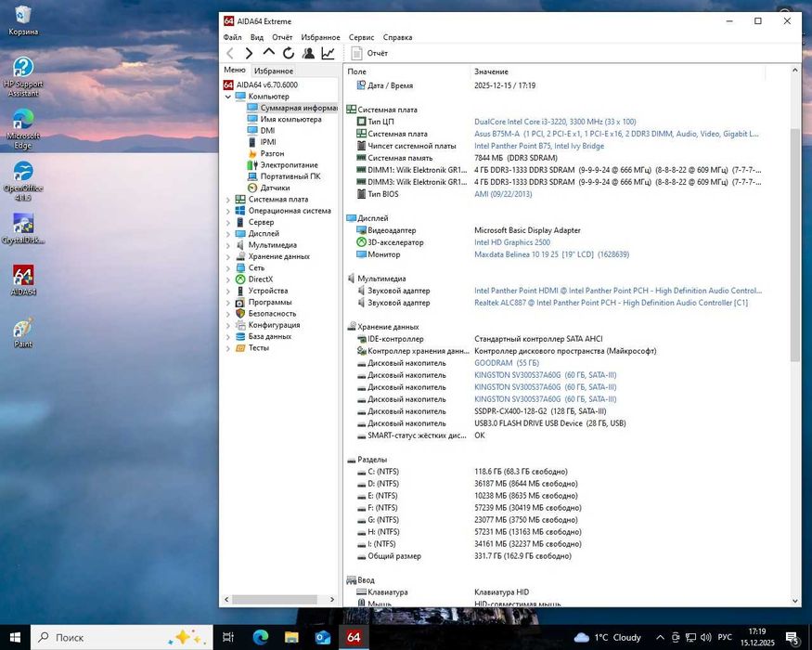Switch to the Избранное tab in the left panel
This screenshot has height=650, width=812.
pos(274,71)
